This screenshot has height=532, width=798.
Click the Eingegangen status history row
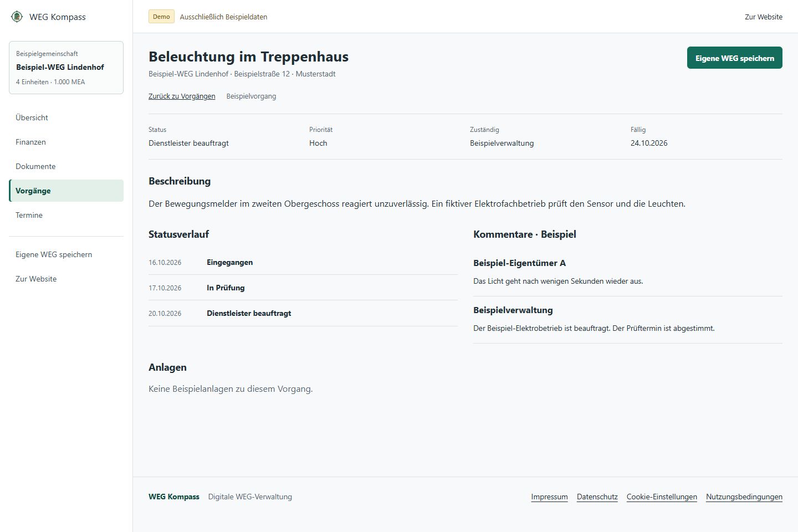[303, 262]
